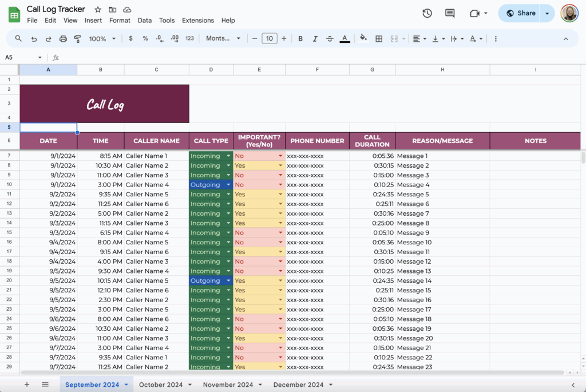Open the comments panel

tap(450, 13)
